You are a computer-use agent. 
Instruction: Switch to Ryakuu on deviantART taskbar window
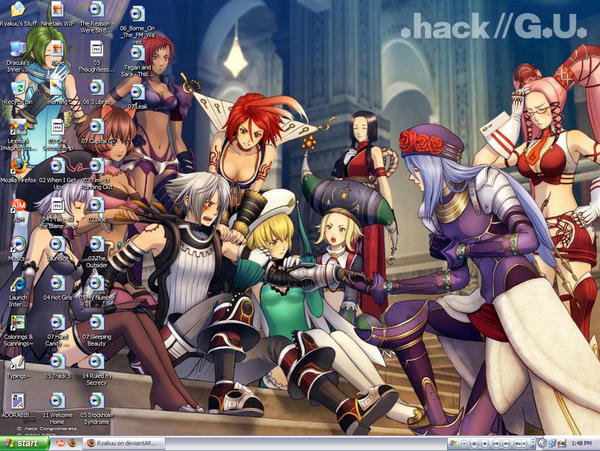124,444
